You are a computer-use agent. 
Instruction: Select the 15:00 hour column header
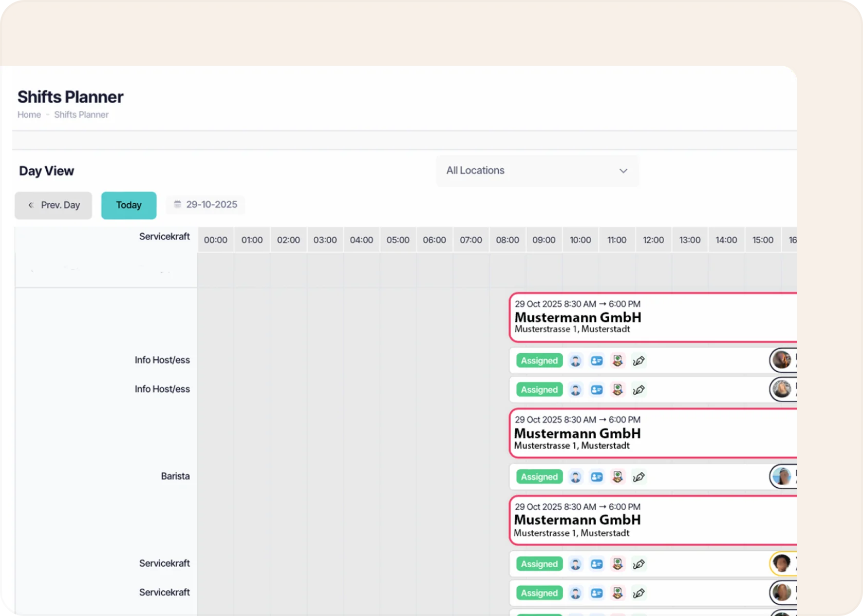(x=763, y=240)
